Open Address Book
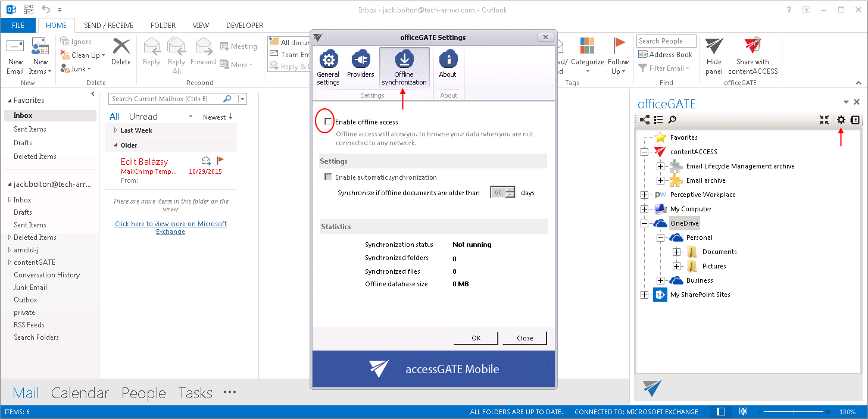The image size is (868, 419). coord(665,55)
